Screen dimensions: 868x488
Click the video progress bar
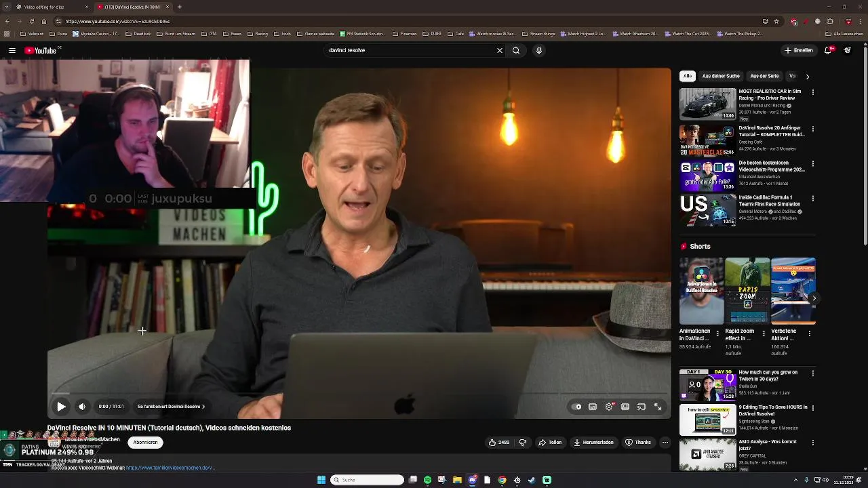tap(359, 394)
